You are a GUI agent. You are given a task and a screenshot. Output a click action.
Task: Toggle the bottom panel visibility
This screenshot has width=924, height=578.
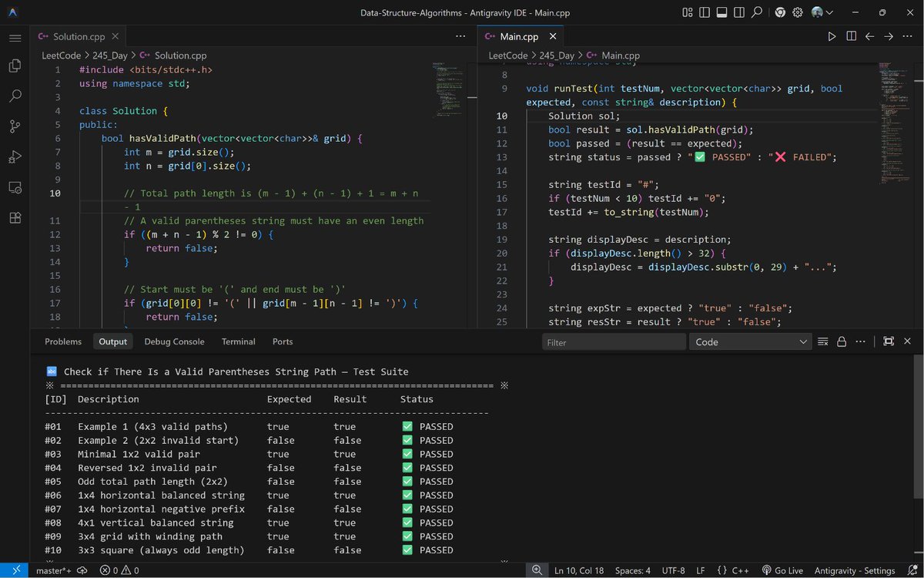coord(721,12)
